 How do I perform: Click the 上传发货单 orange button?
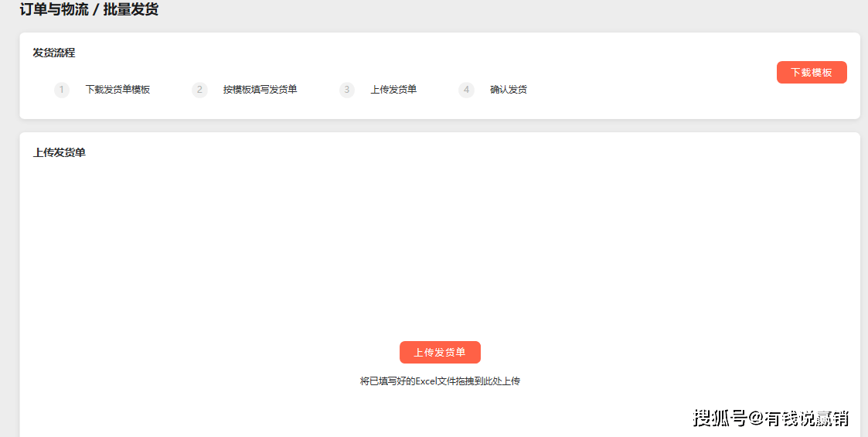pyautogui.click(x=440, y=352)
